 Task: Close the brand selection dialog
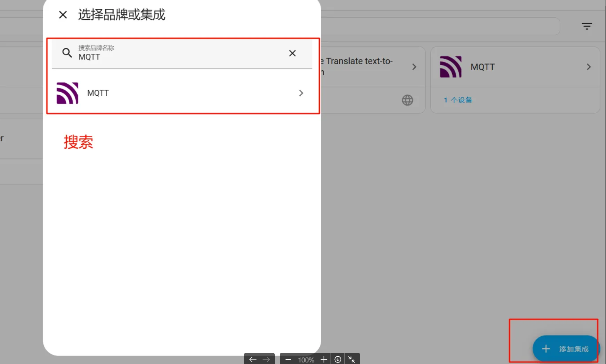[63, 15]
